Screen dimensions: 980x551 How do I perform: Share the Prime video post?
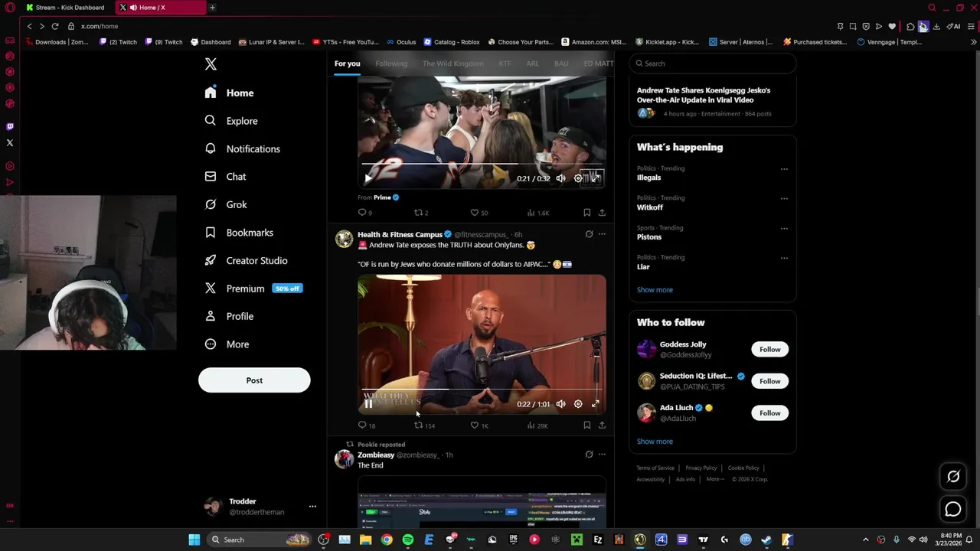coord(602,213)
